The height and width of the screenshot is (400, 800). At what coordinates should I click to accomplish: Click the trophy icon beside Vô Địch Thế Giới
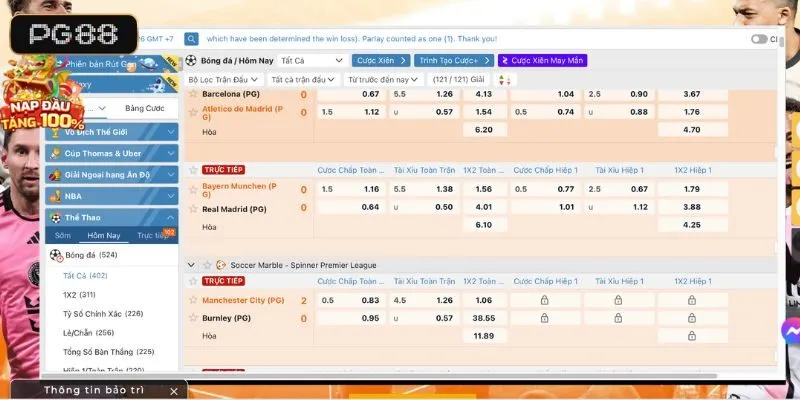(x=56, y=132)
